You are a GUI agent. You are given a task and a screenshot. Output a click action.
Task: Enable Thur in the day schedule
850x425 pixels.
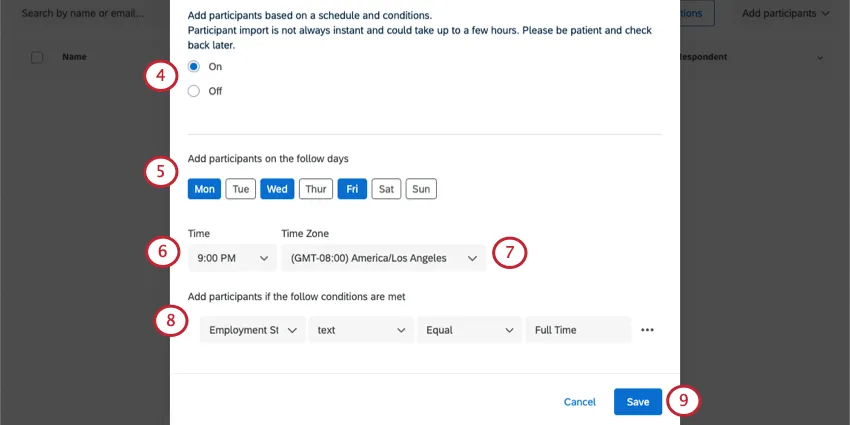pyautogui.click(x=316, y=189)
